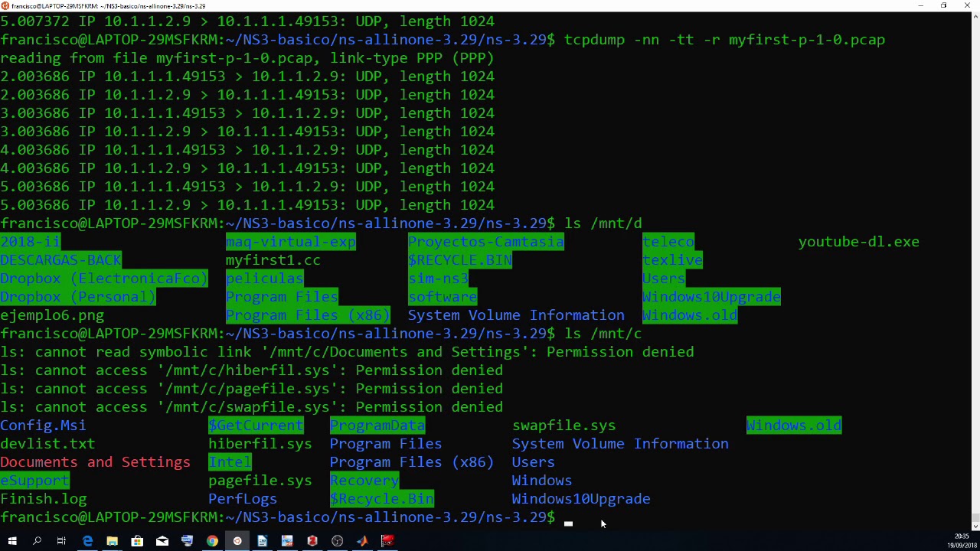Click '$GetCurrent' directory entry
This screenshot has height=551, width=980.
click(256, 425)
